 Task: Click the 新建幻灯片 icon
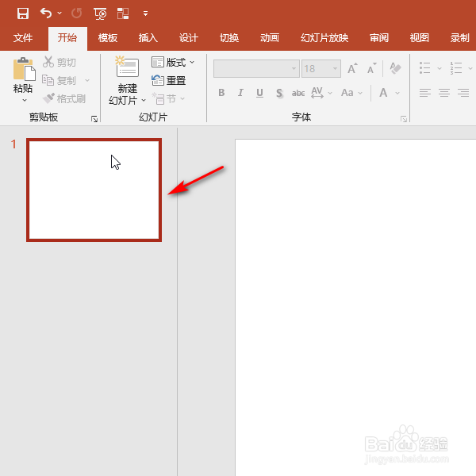pyautogui.click(x=127, y=67)
